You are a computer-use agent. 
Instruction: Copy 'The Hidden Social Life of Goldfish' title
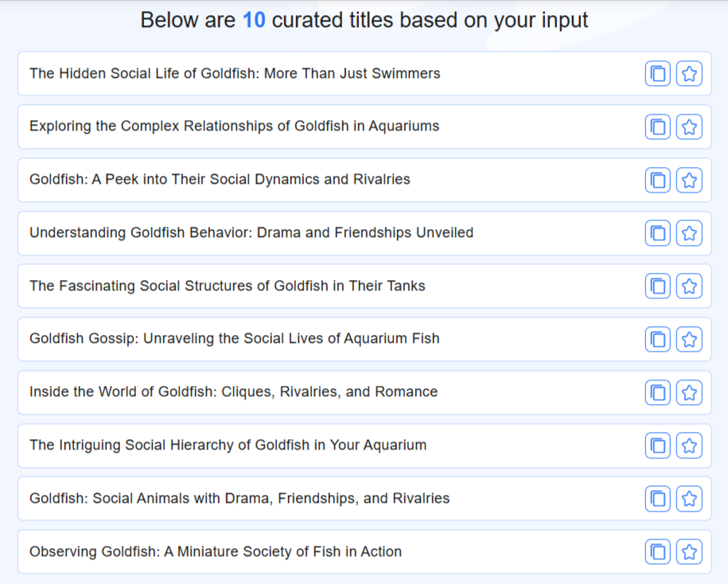tap(657, 74)
